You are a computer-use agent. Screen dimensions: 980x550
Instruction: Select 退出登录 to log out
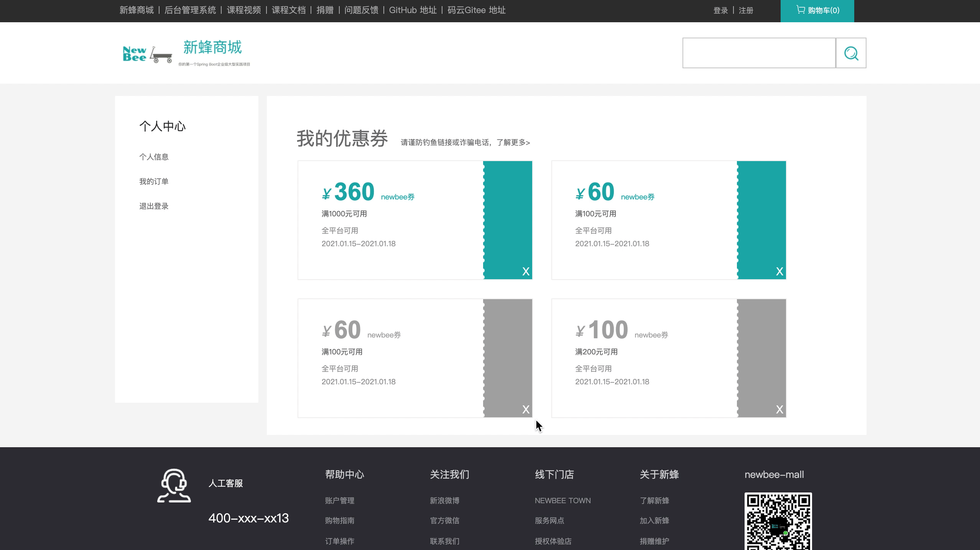click(154, 206)
